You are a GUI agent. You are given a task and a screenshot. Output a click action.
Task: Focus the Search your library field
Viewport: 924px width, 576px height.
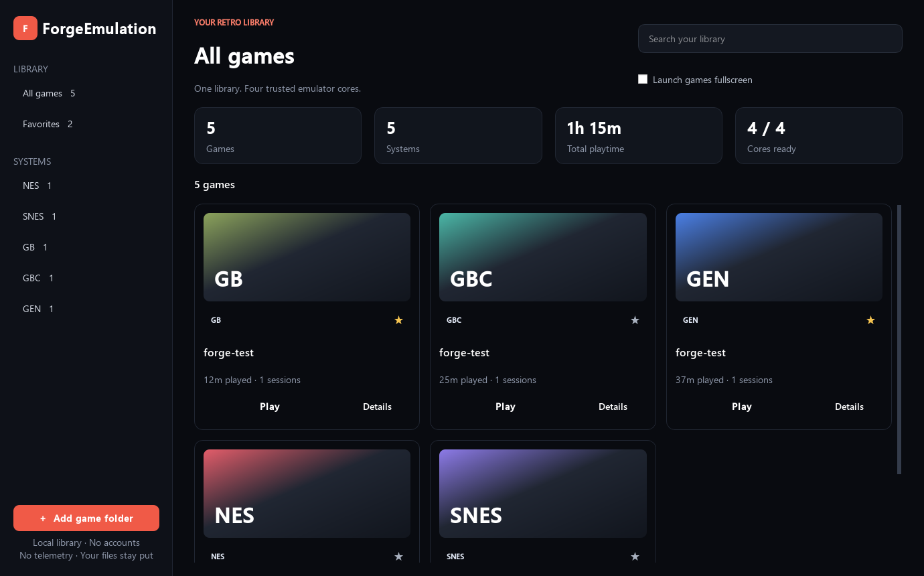coord(770,39)
